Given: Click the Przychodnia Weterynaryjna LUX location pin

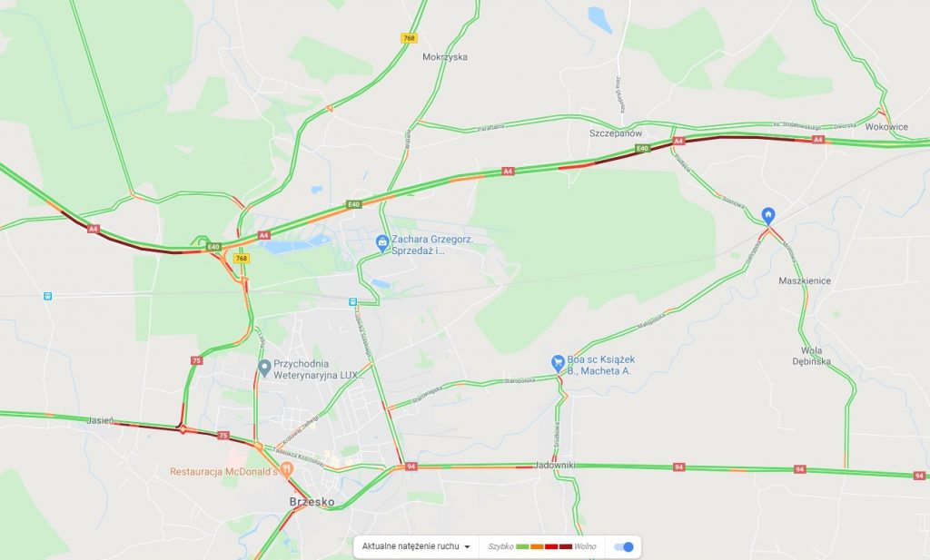Looking at the screenshot, I should [x=264, y=368].
